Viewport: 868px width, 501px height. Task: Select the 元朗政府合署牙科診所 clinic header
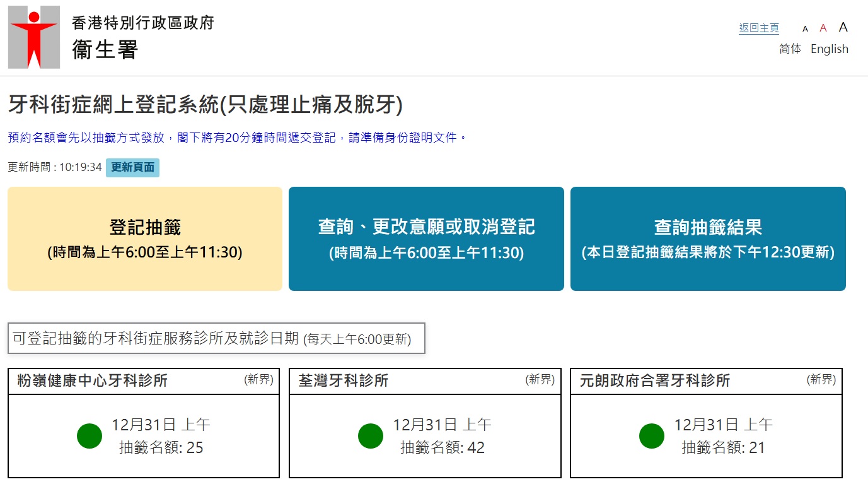click(x=655, y=381)
